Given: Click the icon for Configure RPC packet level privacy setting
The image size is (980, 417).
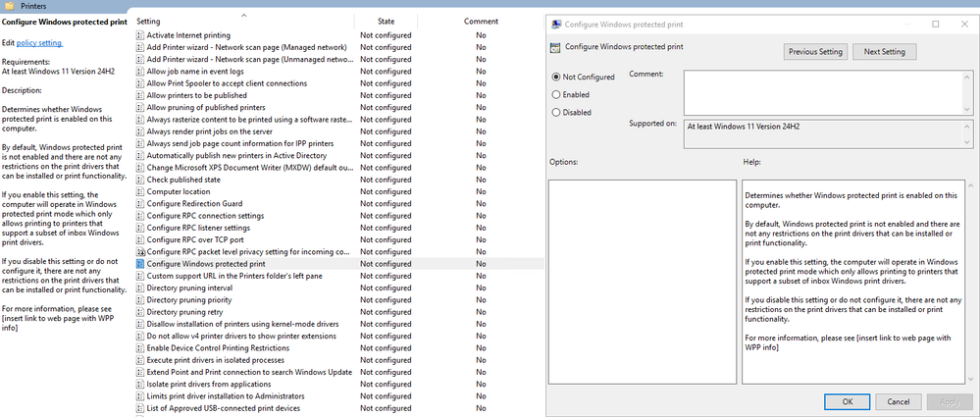Looking at the screenshot, I should coord(140,252).
